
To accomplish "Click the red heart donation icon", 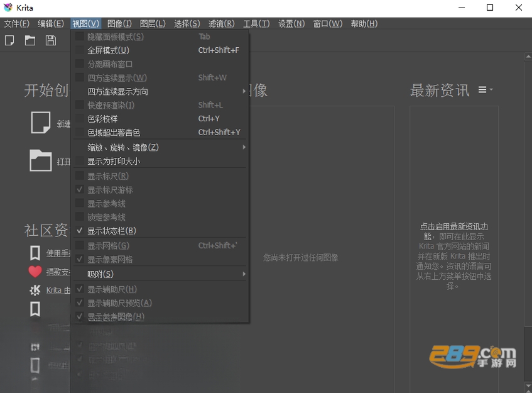I will (x=35, y=272).
